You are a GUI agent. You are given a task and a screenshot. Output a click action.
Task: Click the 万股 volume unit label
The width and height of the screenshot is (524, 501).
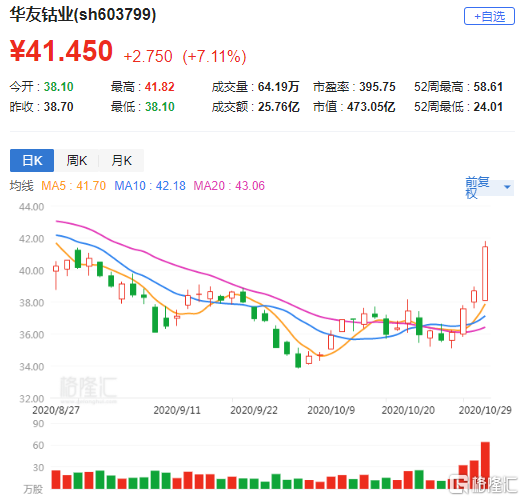(x=33, y=489)
